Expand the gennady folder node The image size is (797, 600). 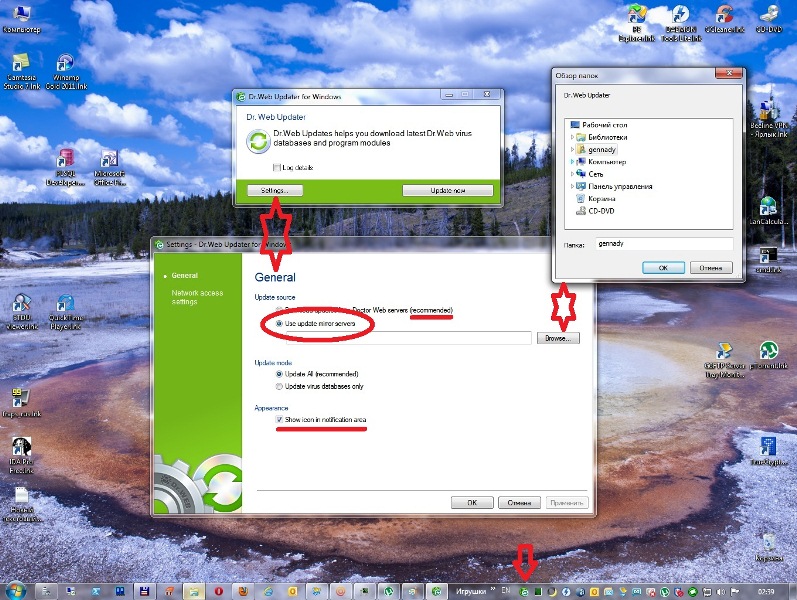click(x=571, y=149)
